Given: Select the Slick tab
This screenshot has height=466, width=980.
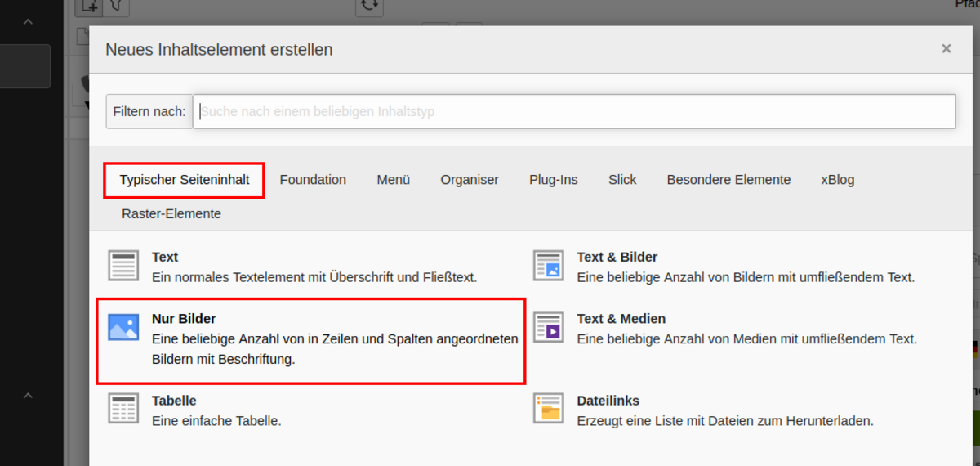Looking at the screenshot, I should pos(622,180).
